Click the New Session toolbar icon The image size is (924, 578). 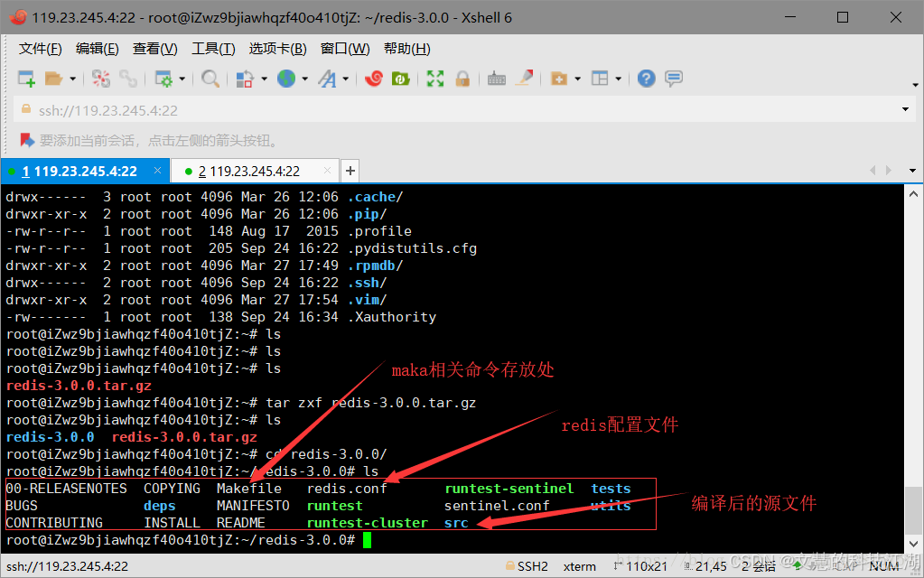coord(26,79)
